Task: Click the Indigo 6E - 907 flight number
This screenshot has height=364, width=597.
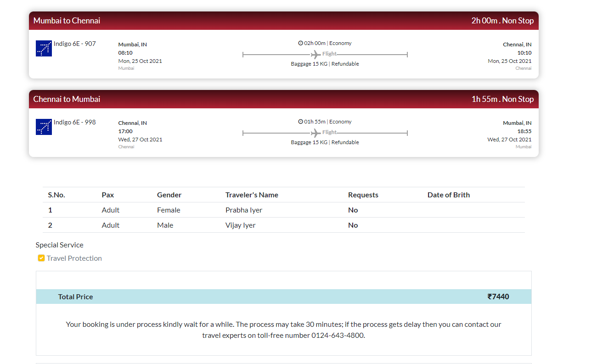Action: click(74, 44)
